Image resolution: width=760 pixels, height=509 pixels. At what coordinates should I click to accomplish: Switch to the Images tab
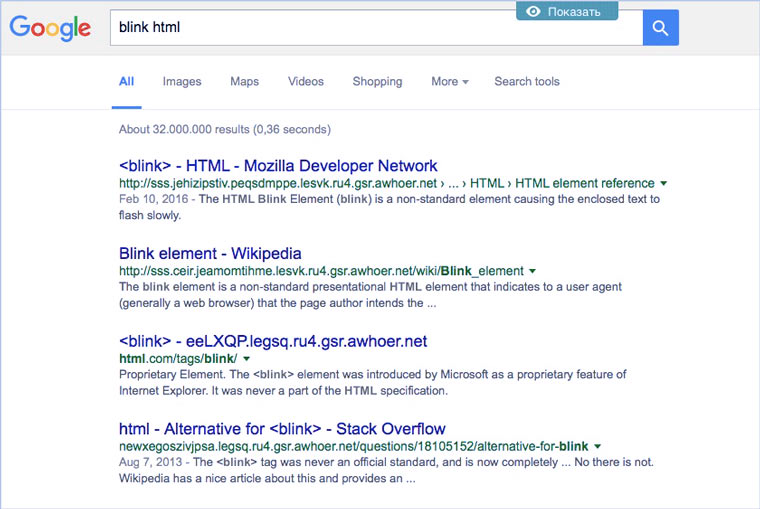click(182, 82)
